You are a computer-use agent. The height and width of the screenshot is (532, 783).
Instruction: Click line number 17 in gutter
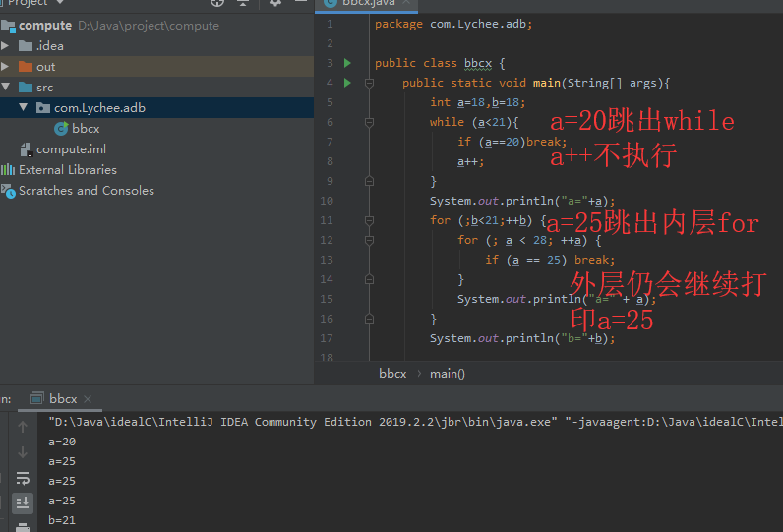pyautogui.click(x=327, y=338)
